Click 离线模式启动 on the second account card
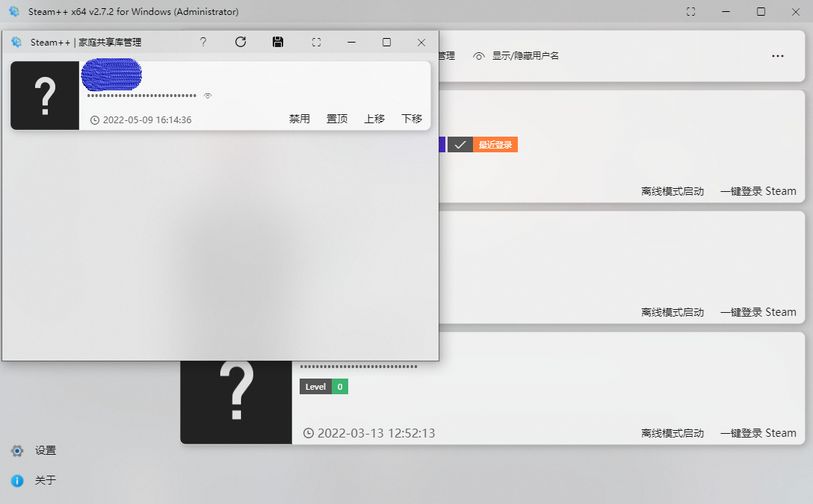Viewport: 813px width, 504px height. point(673,312)
